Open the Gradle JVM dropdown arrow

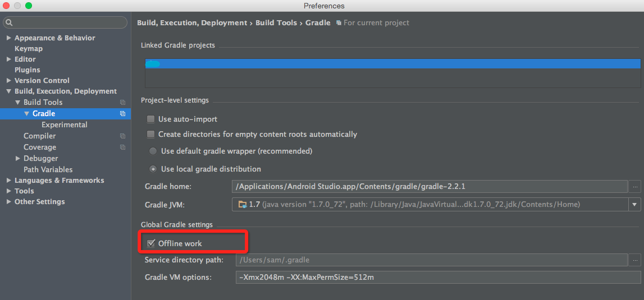point(635,205)
